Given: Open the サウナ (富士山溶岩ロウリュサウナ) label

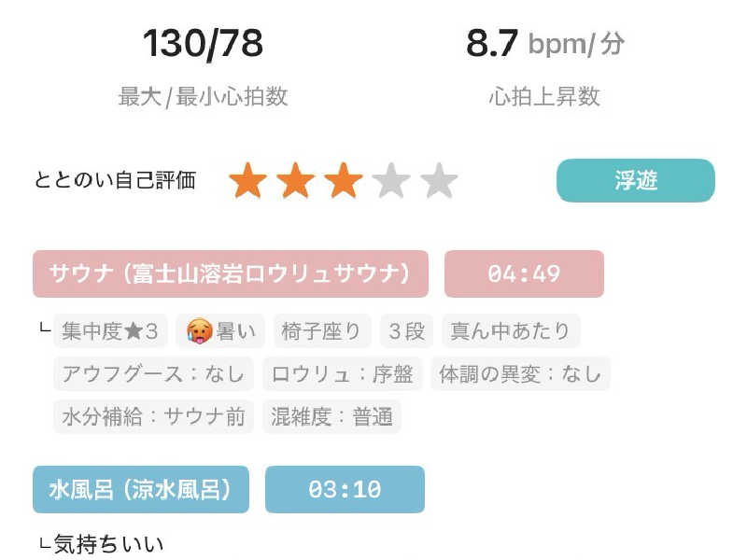Looking at the screenshot, I should [x=231, y=273].
